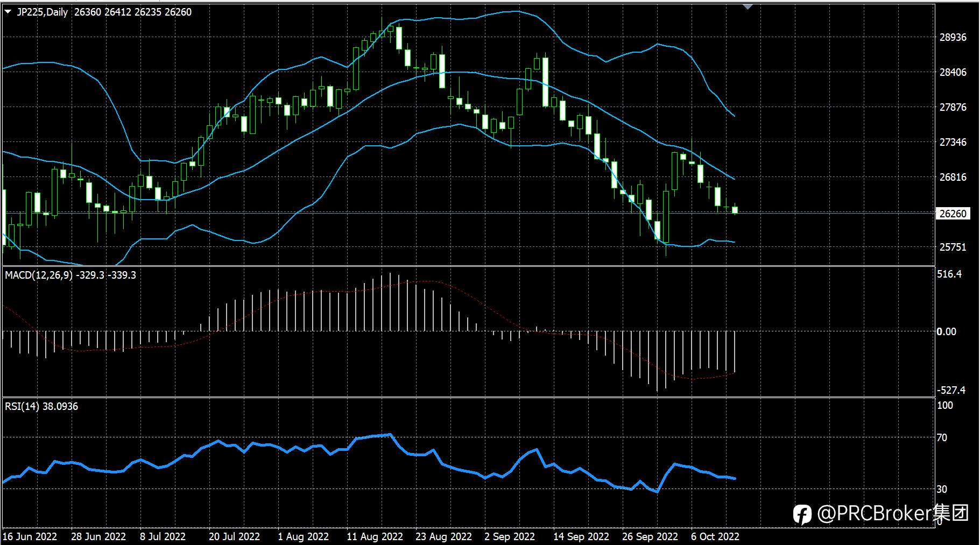The width and height of the screenshot is (980, 545).
Task: Click price scale value 25751
Action: (x=953, y=247)
